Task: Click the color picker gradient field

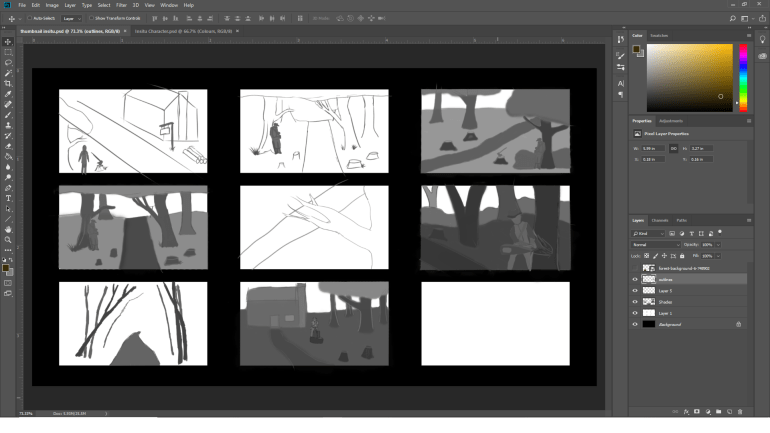Action: (689, 78)
